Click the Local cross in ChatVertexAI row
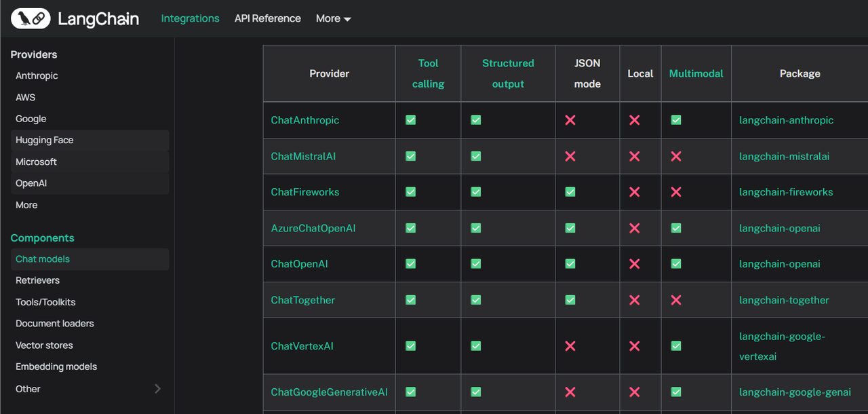868x414 pixels. click(x=635, y=346)
